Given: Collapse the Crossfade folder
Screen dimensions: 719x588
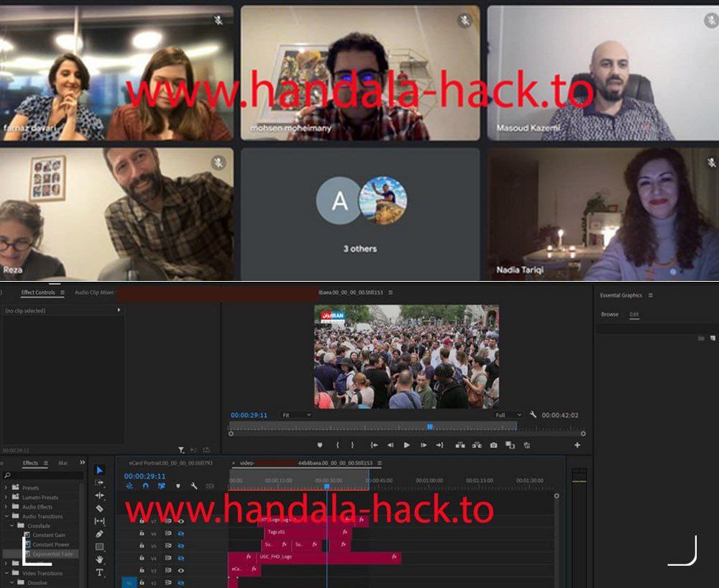Looking at the screenshot, I should point(12,525).
